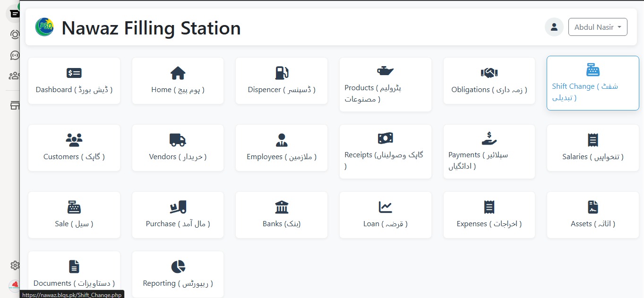Image resolution: width=644 pixels, height=298 pixels.
Task: Select the Dispencer fuel pump icon
Action: click(x=281, y=72)
